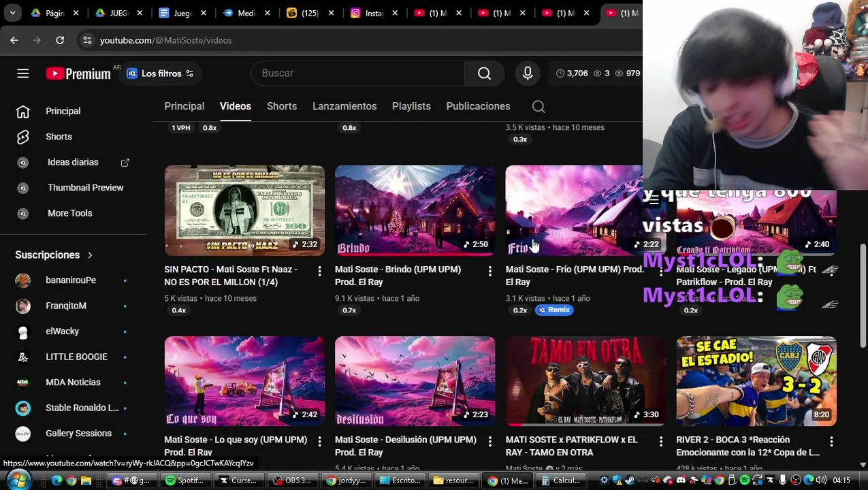Open more options for Desilusión video
This screenshot has width=868, height=490.
(489, 442)
